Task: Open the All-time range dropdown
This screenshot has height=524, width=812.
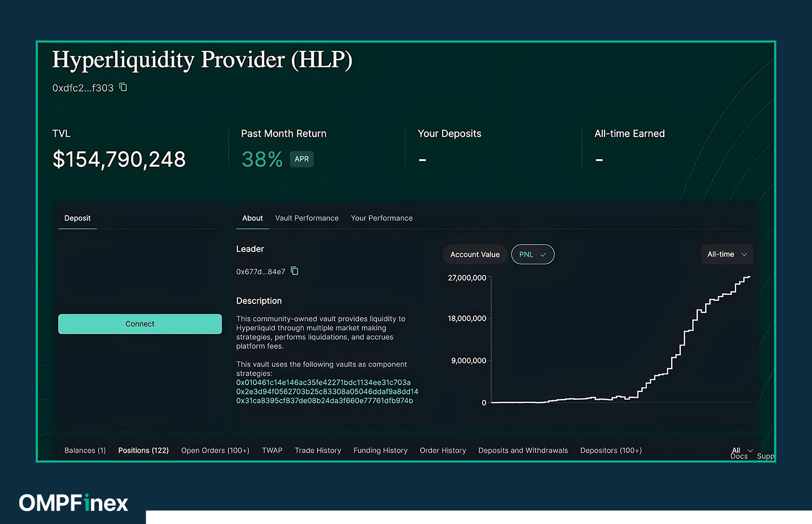Action: [727, 254]
